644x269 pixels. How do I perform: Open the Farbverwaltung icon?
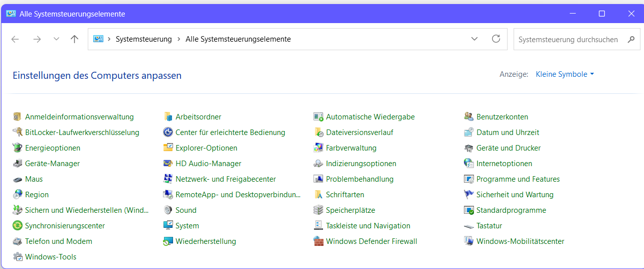point(318,148)
